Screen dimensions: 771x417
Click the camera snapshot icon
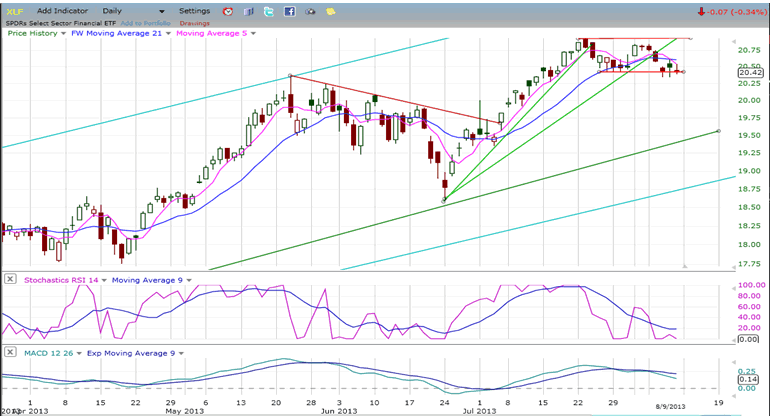[x=311, y=11]
